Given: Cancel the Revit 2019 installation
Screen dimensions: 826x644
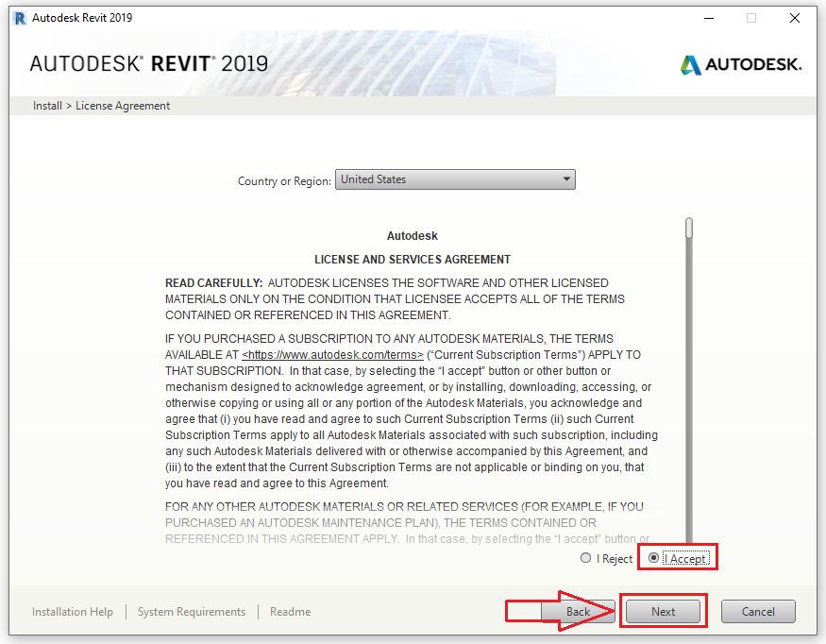Looking at the screenshot, I should (758, 611).
